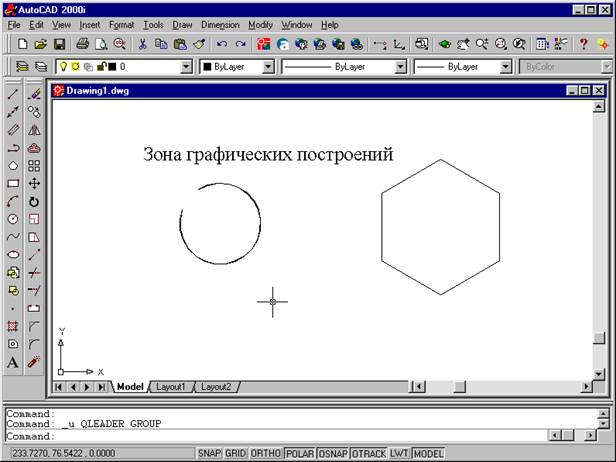616x462 pixels.
Task: Toggle OSNAP in the status bar
Action: tap(331, 453)
